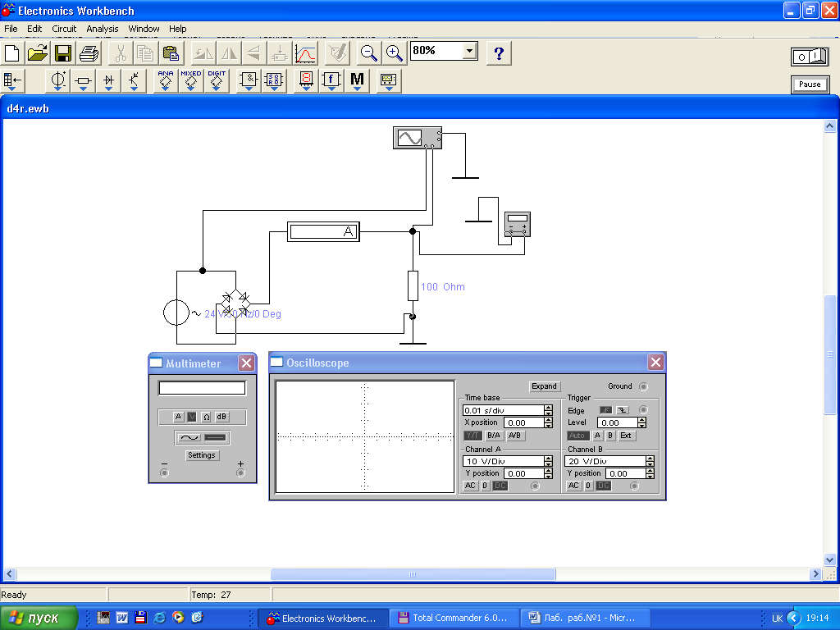Open the Sources parts bin
The image size is (840, 630).
(57, 81)
